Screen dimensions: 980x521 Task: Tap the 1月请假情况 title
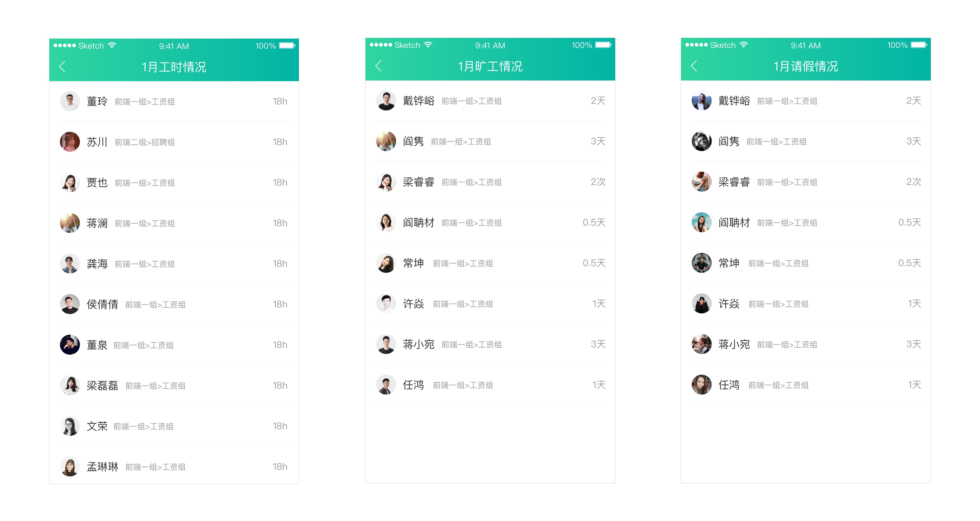click(x=806, y=67)
